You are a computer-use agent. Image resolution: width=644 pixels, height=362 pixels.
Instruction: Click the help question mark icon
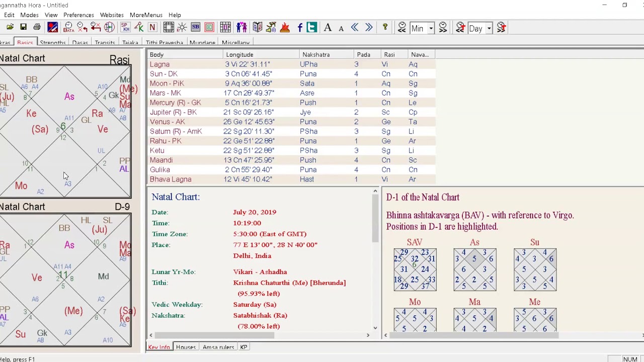click(x=385, y=28)
